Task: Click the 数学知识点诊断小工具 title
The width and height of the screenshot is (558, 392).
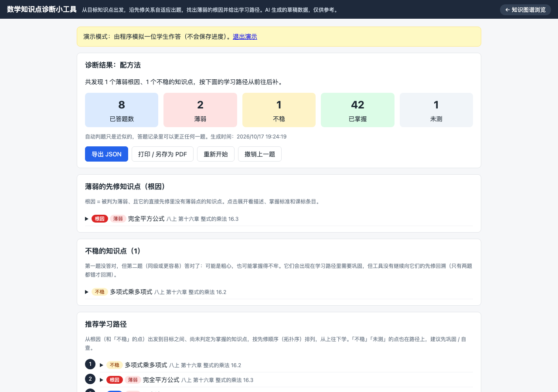Action: [x=42, y=9]
